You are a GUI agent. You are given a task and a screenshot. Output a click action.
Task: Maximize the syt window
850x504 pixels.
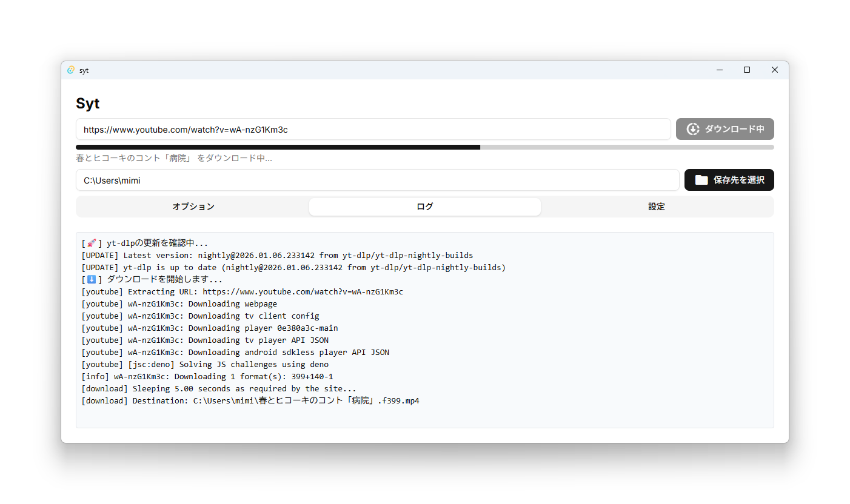(x=747, y=70)
